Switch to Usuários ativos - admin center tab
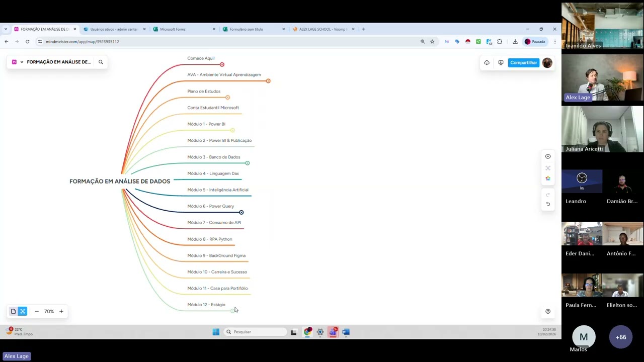 (x=114, y=29)
